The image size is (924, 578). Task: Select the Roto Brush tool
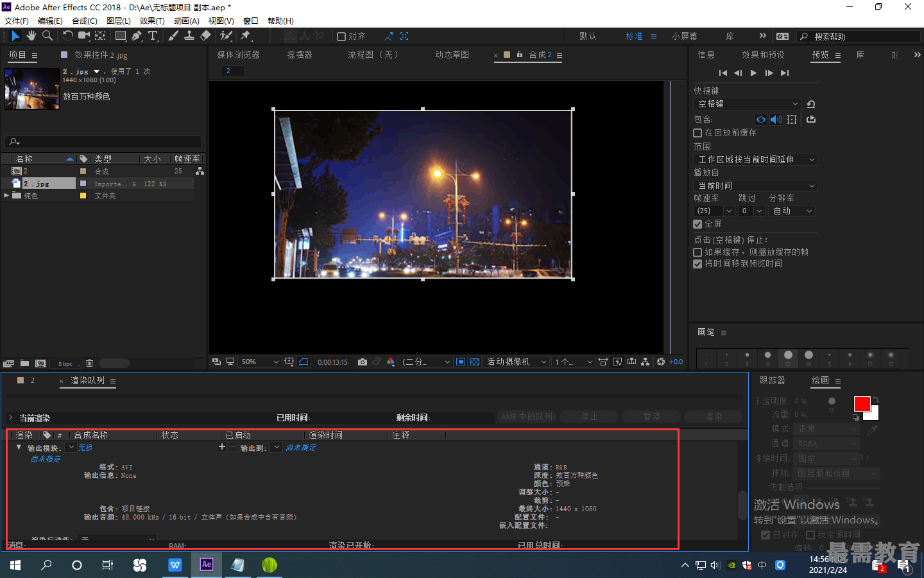point(226,36)
